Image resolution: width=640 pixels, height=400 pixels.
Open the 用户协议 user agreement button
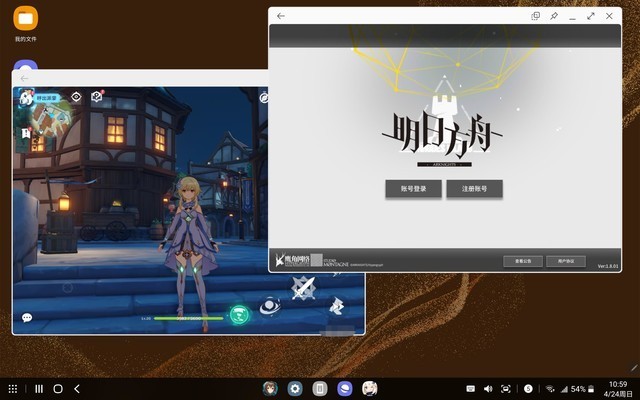(x=566, y=261)
